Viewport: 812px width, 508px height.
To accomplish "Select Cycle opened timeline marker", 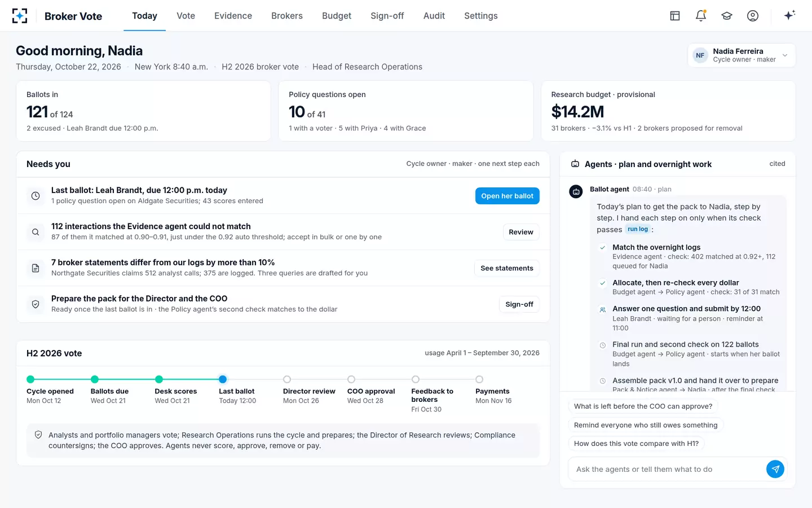I will [30, 379].
